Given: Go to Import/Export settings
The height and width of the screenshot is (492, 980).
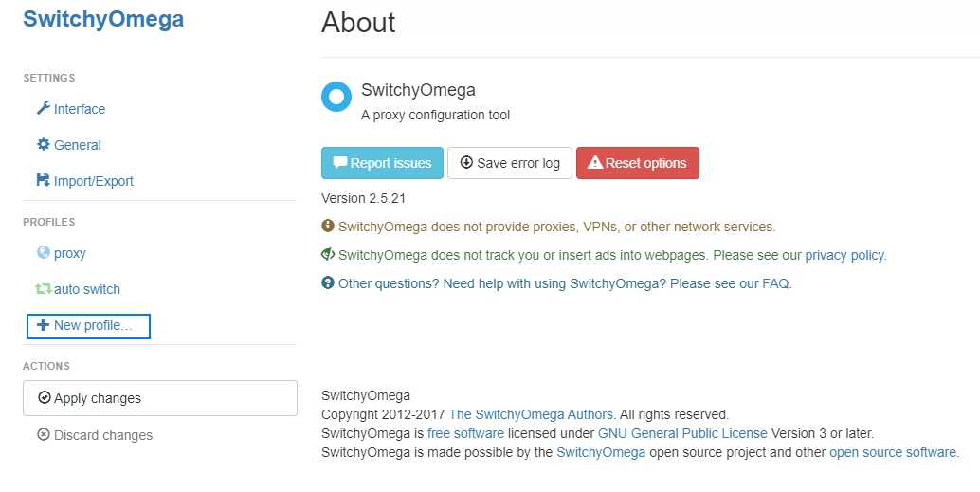Looking at the screenshot, I should click(x=94, y=181).
